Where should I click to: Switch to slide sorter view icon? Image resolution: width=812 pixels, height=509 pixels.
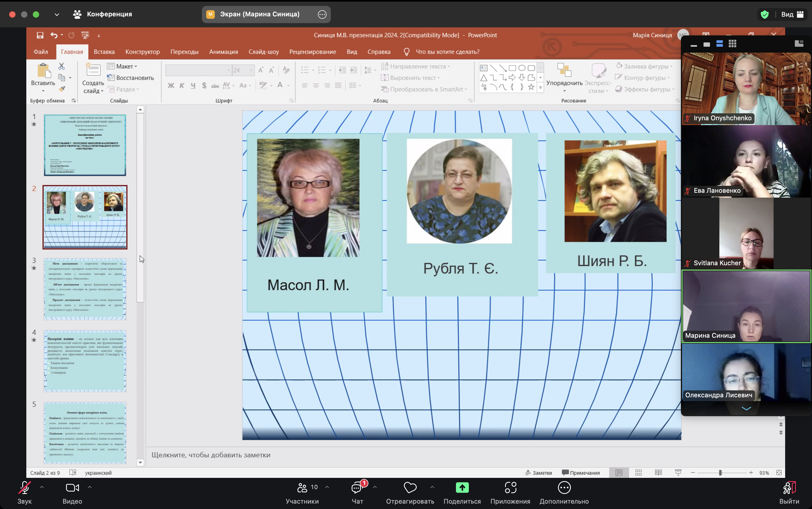point(638,473)
